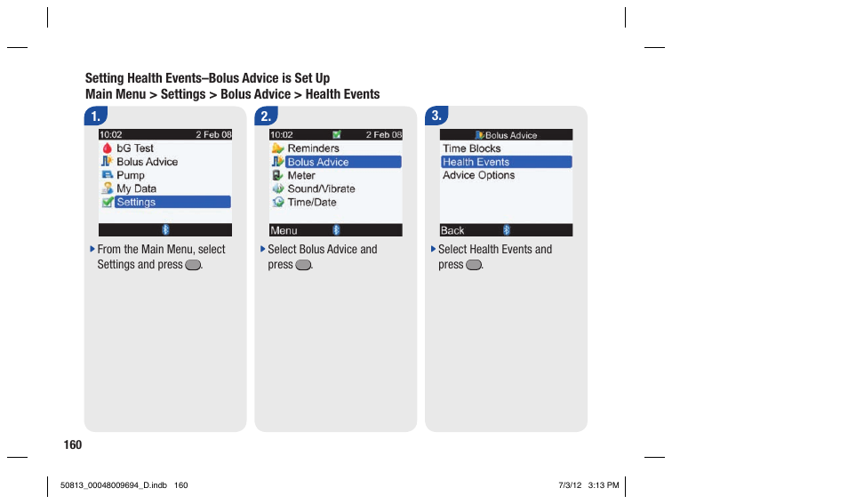Choose the Advice Options entry
The image size is (848, 504).
pyautogui.click(x=478, y=175)
